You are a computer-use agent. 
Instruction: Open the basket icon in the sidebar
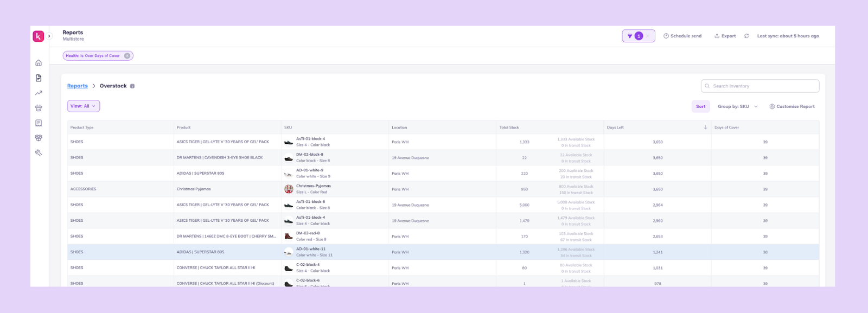[x=39, y=108]
